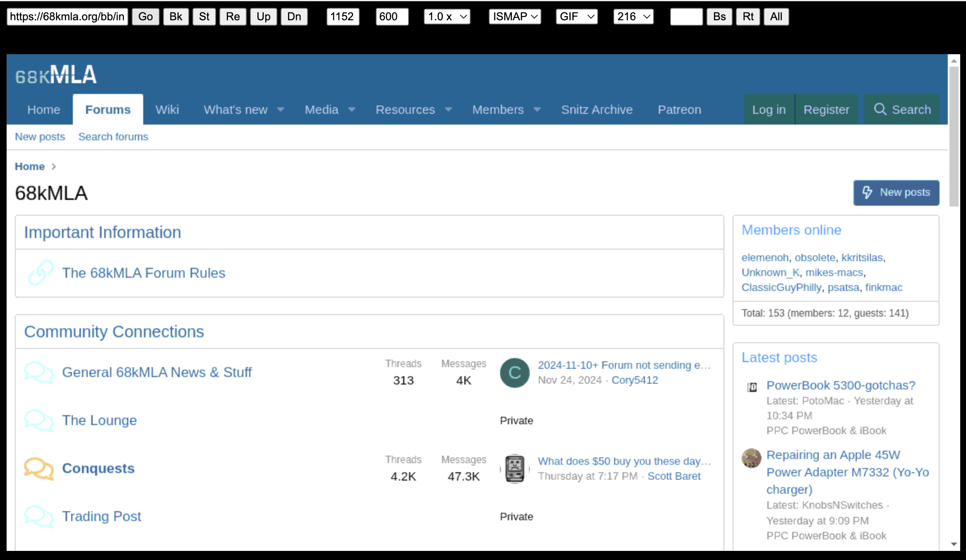The image size is (966, 560).
Task: Click Scott Baret's Mac avatar
Action: (x=514, y=469)
